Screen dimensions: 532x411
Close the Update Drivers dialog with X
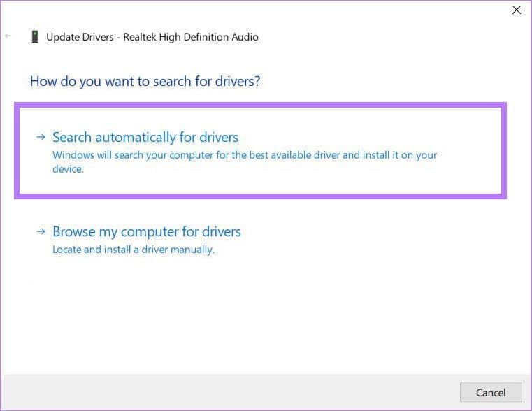point(517,10)
